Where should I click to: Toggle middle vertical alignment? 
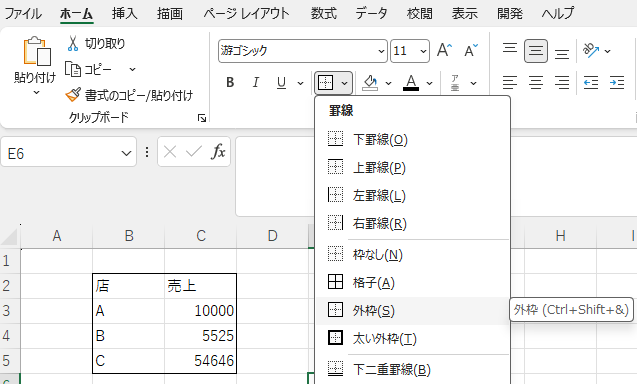[536, 51]
